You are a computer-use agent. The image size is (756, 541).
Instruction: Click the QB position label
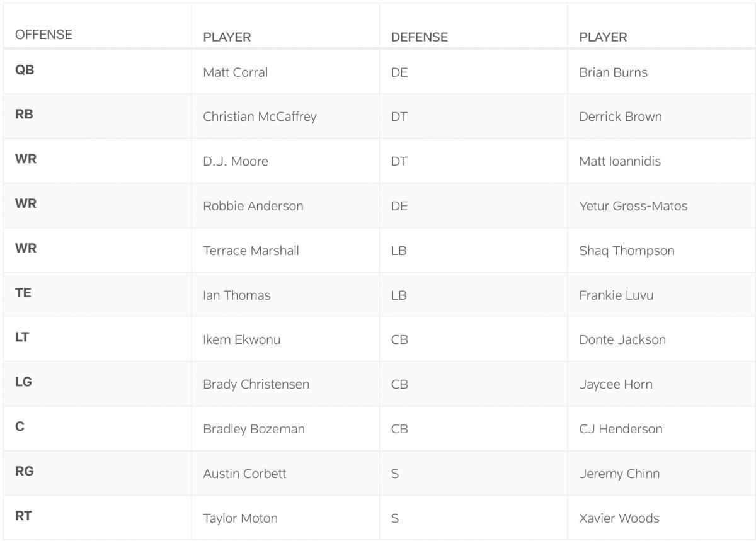point(25,71)
